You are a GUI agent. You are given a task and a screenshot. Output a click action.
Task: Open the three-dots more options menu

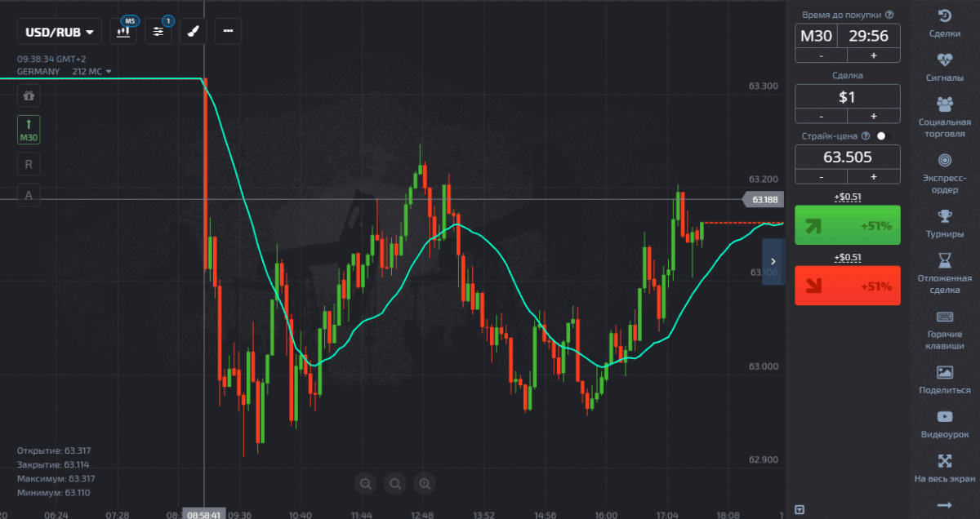click(228, 32)
